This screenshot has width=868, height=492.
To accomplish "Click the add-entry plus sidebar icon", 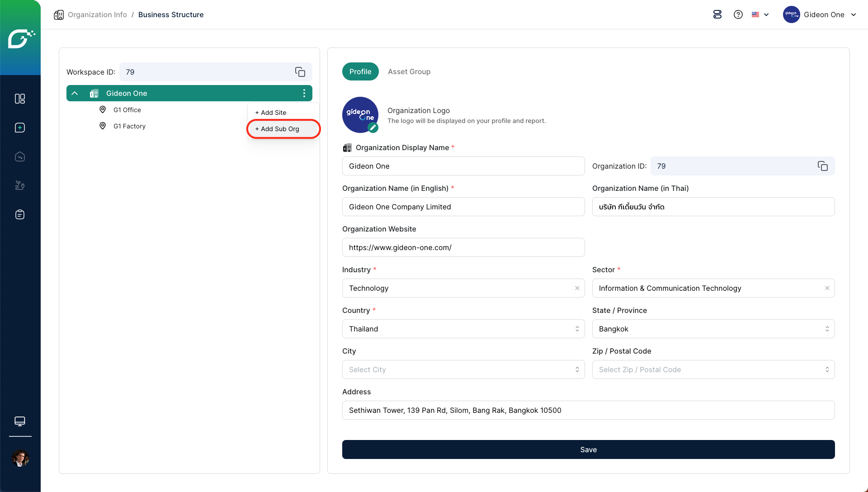I will click(x=20, y=128).
